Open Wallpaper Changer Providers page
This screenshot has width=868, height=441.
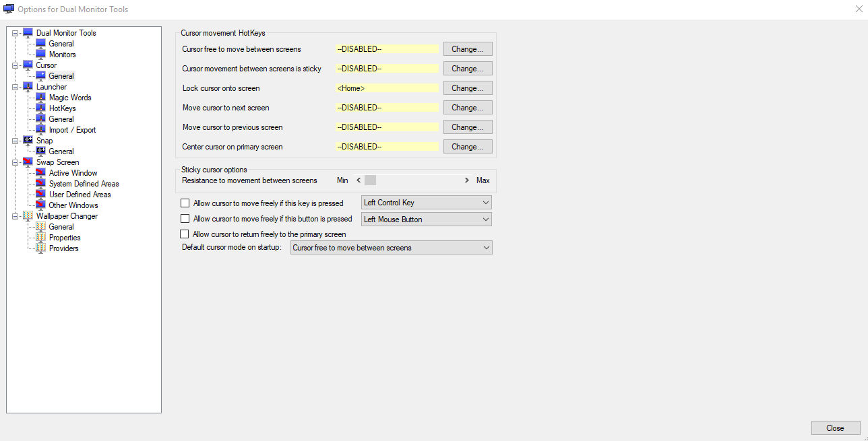click(x=63, y=248)
